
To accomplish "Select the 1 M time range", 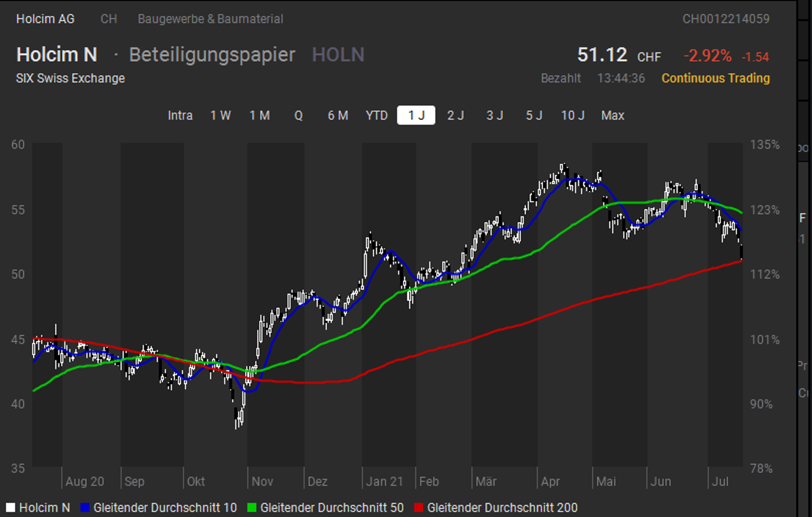I will click(x=260, y=116).
